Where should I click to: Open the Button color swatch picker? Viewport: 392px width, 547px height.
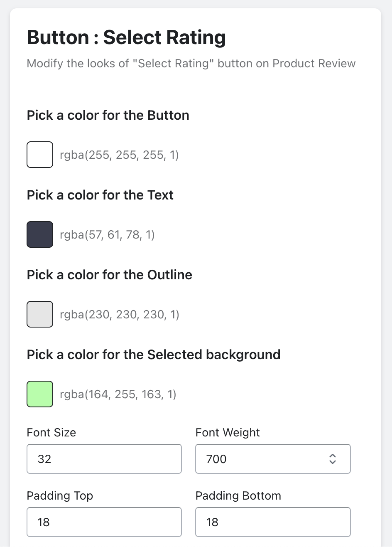click(x=40, y=155)
